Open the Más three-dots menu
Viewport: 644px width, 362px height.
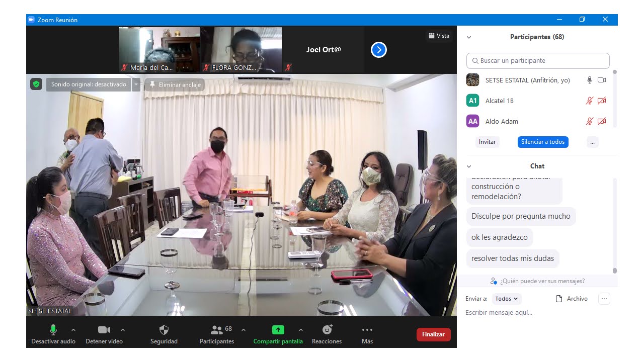[x=367, y=330]
